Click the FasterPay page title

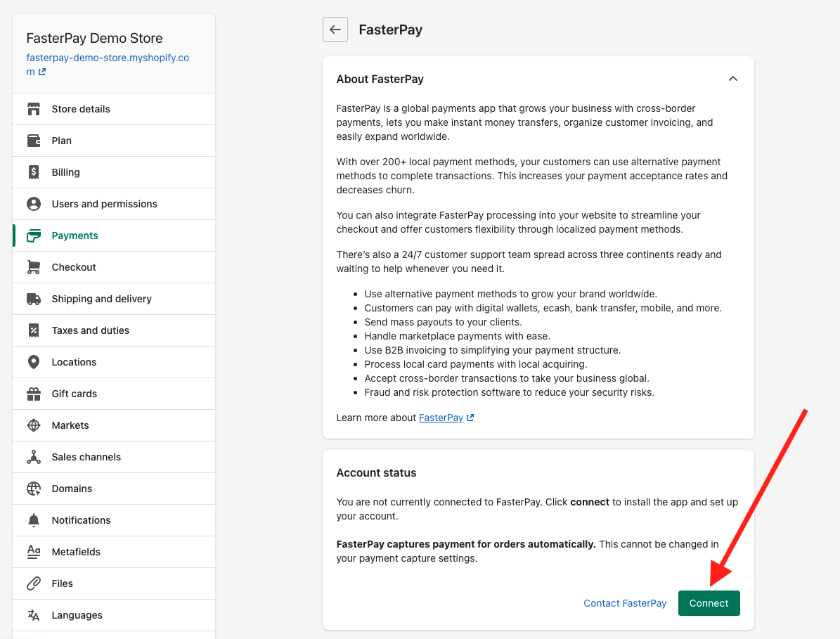click(391, 30)
